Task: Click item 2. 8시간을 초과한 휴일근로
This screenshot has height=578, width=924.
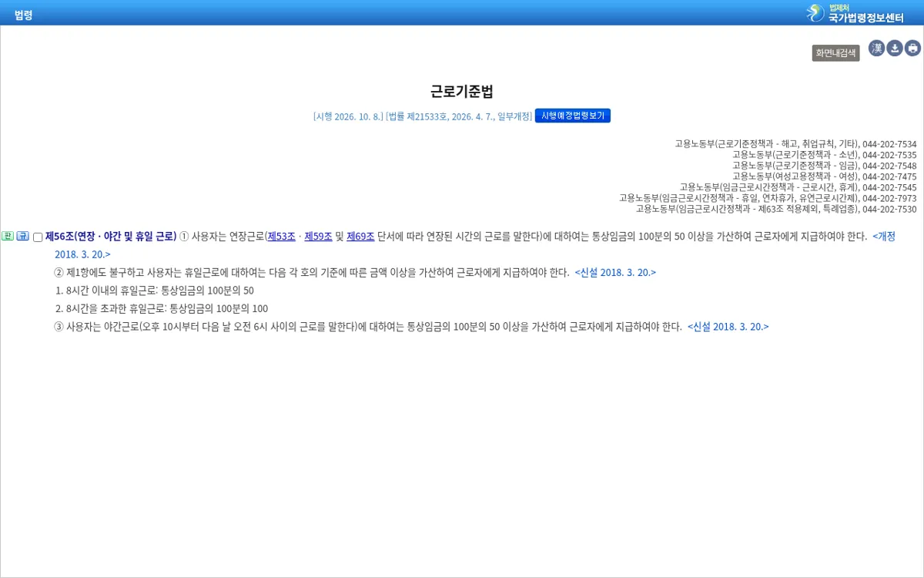Action: pyautogui.click(x=162, y=309)
